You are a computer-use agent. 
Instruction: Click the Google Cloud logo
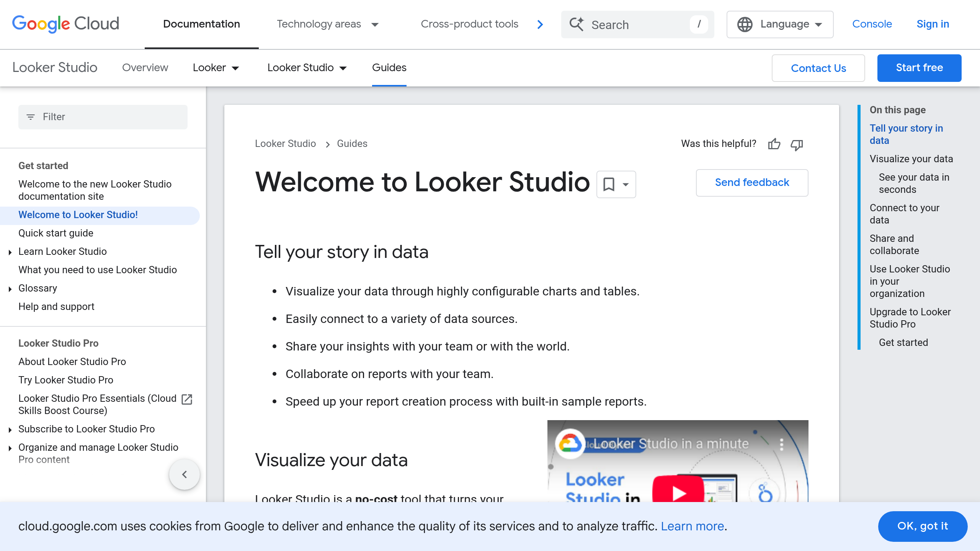tap(65, 24)
